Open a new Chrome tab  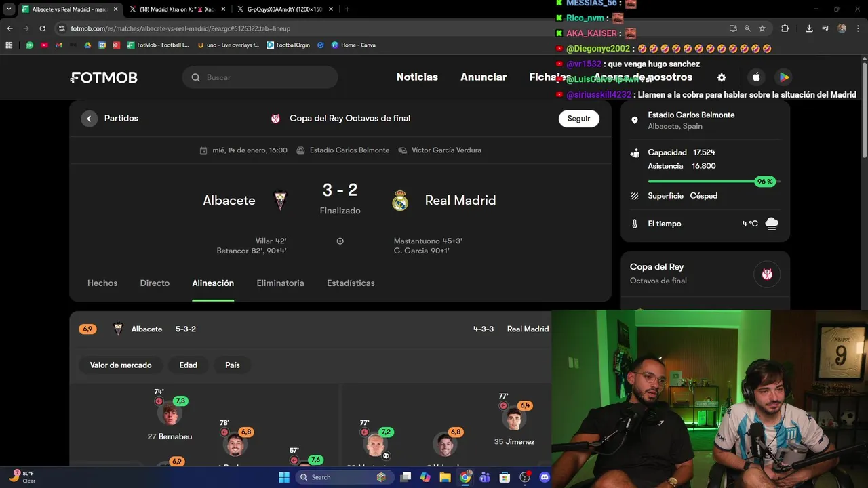(347, 9)
